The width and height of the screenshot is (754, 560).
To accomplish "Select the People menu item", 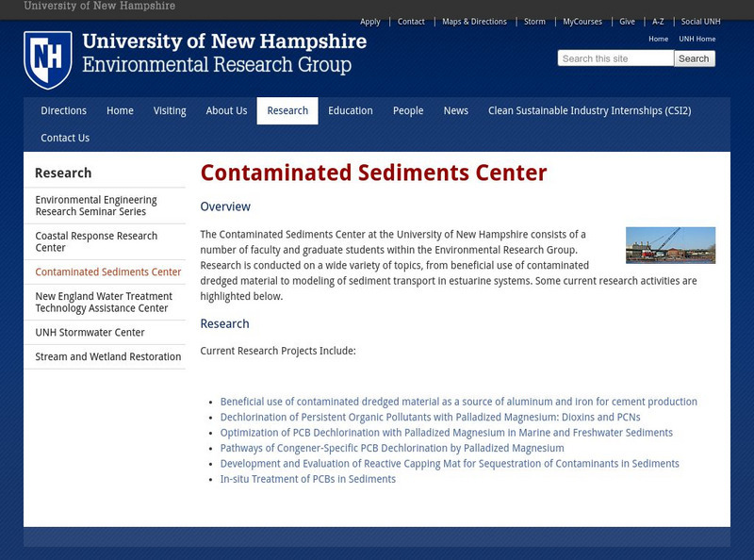I will pos(408,110).
